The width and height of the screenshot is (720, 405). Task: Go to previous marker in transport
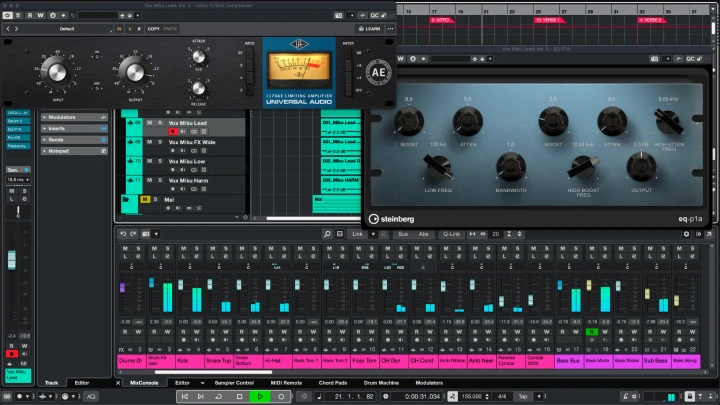(185, 396)
